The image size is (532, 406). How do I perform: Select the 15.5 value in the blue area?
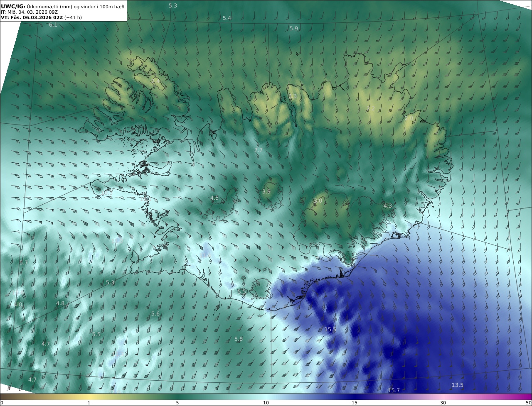coord(330,330)
